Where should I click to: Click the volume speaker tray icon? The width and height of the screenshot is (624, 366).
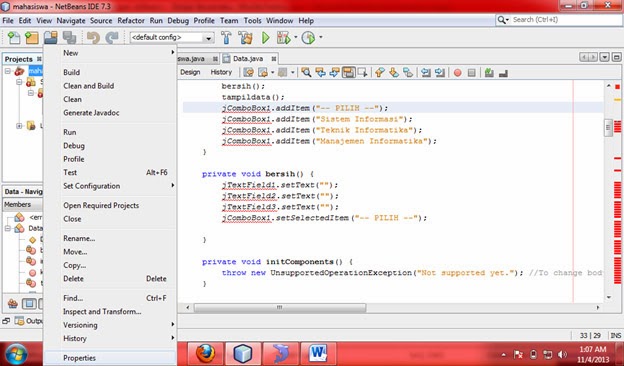(562, 354)
